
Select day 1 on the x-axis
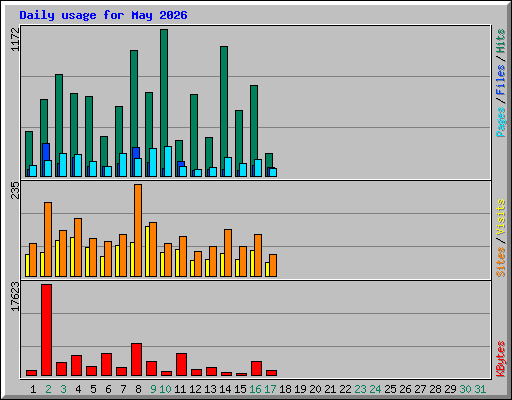pyautogui.click(x=33, y=389)
